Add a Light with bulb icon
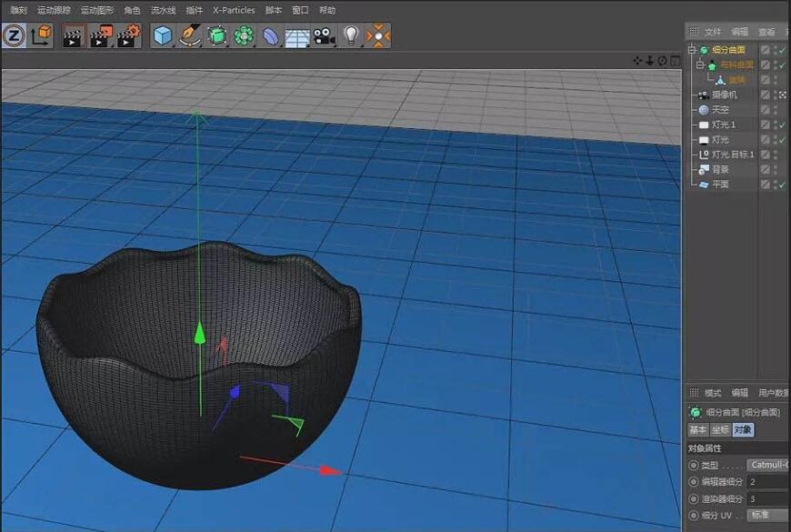791x532 pixels. pos(351,35)
